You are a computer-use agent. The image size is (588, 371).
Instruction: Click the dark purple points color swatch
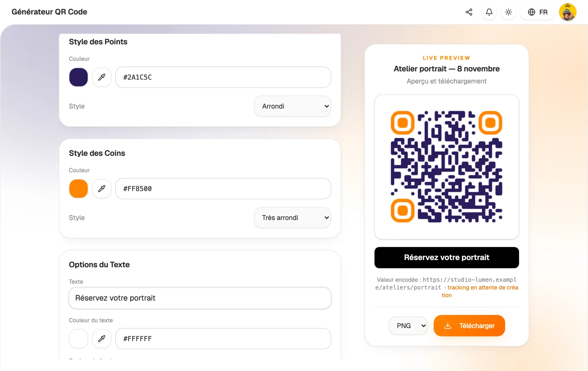pos(78,77)
